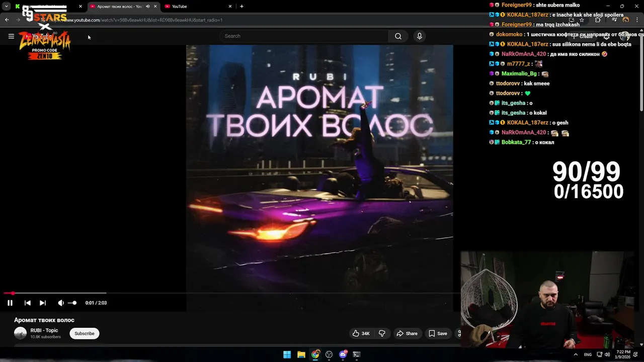Dislike the video with thumbs-down

click(382, 333)
